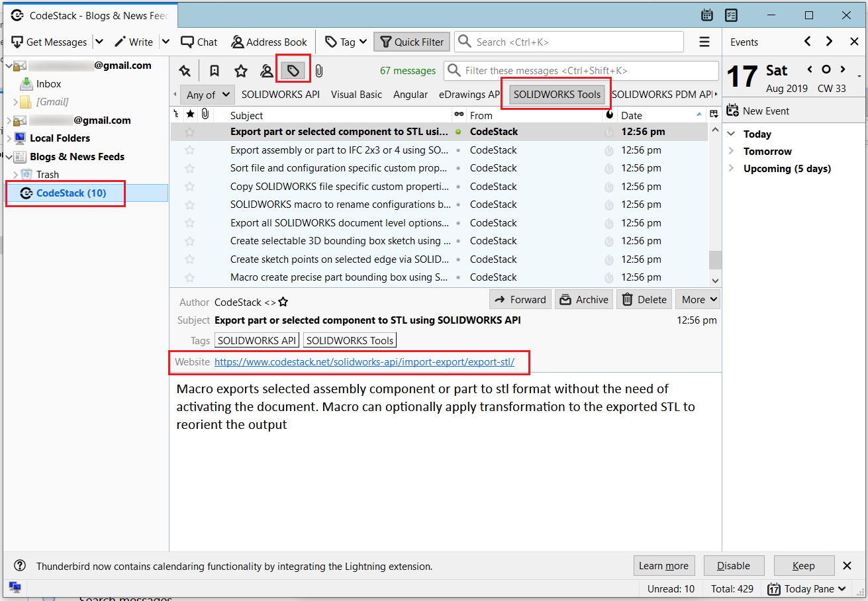Delete the open message
Image resolution: width=868 pixels, height=601 pixels.
[644, 300]
